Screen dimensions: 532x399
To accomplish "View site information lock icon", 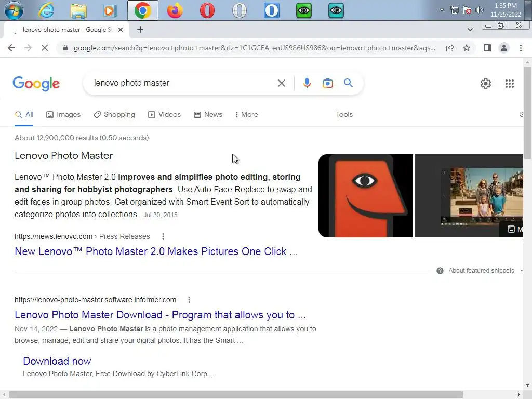I will click(65, 48).
